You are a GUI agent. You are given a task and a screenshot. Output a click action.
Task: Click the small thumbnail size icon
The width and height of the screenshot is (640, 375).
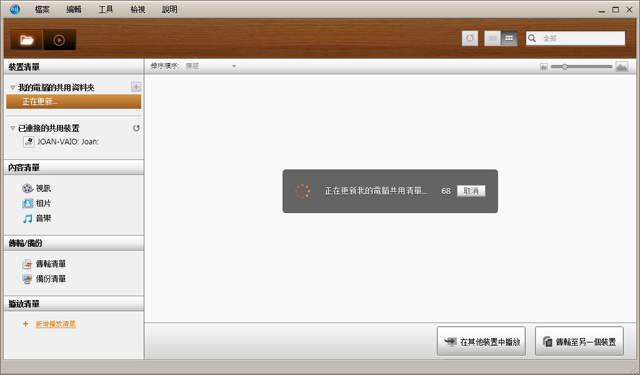[544, 67]
